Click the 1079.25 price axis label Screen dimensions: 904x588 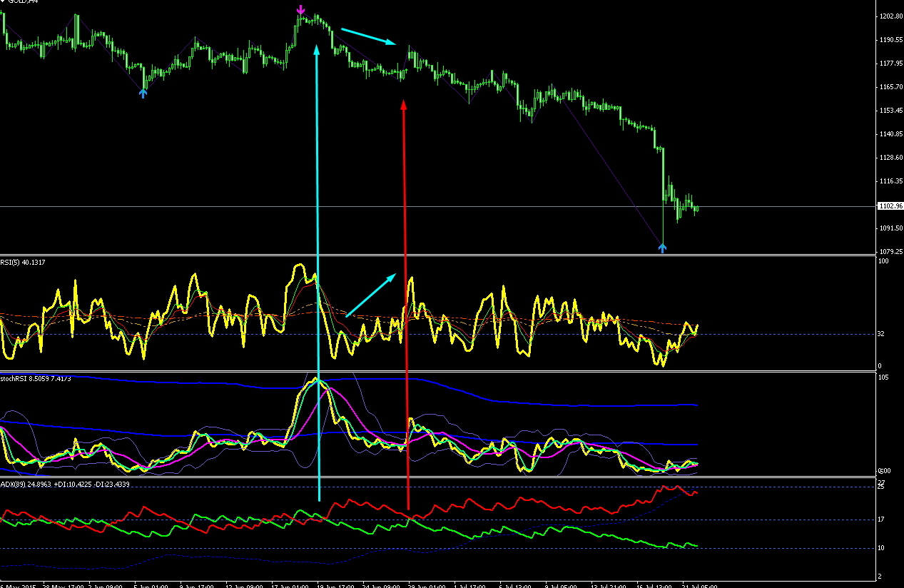pyautogui.click(x=892, y=252)
